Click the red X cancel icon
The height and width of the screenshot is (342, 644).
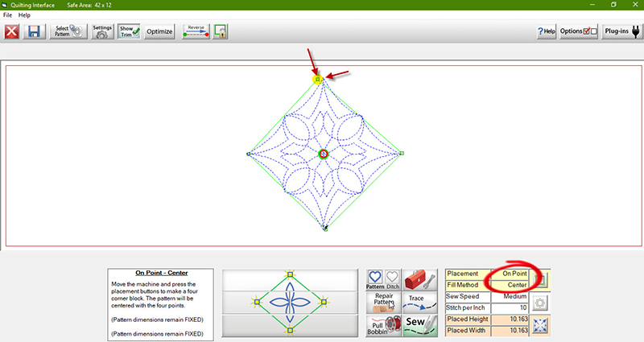pos(12,31)
